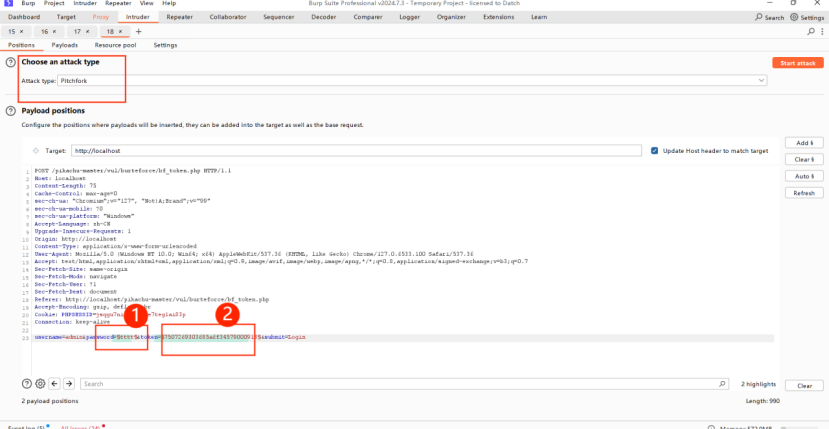Switch to the Extensions tab
This screenshot has width=829, height=429.
coord(499,17)
